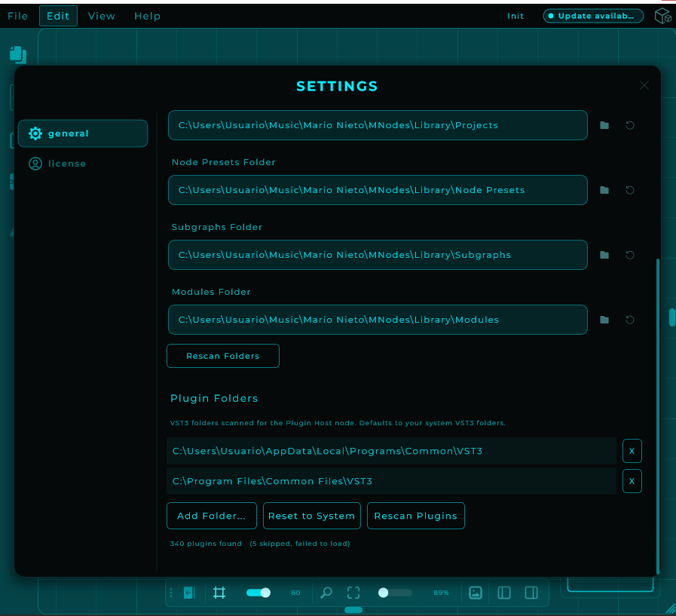This screenshot has height=616, width=676.
Task: Toggle the right panel layout icon
Action: point(531,593)
